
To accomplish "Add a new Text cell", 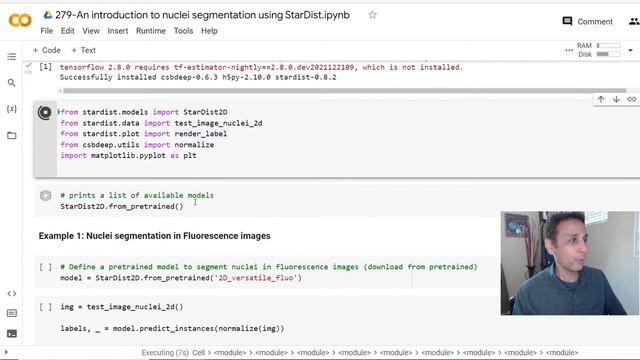I will click(x=84, y=50).
